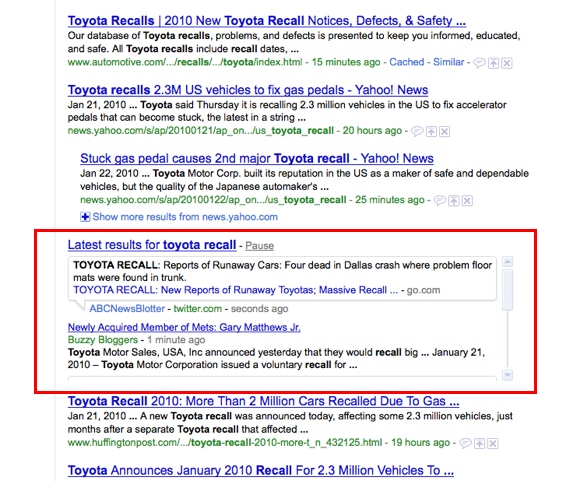Screen dimensions: 586x489
Task: Click the news.yahoo.com 20100122 URL text
Action: tap(213, 200)
